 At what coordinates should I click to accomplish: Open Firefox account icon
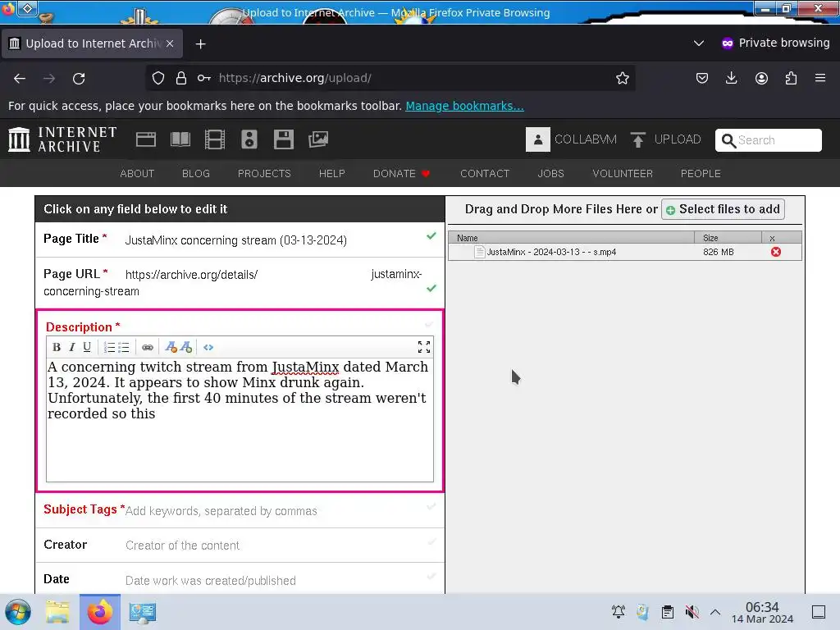coord(761,78)
